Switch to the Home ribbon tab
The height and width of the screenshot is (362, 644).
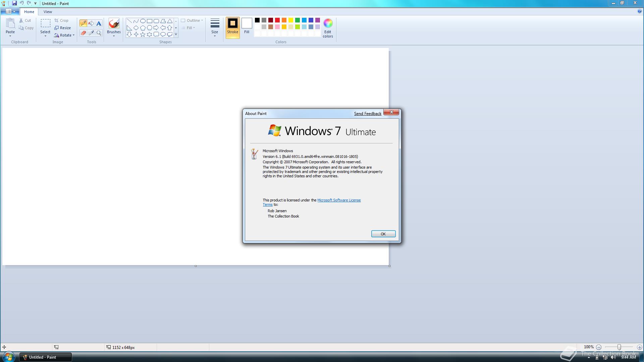point(29,12)
